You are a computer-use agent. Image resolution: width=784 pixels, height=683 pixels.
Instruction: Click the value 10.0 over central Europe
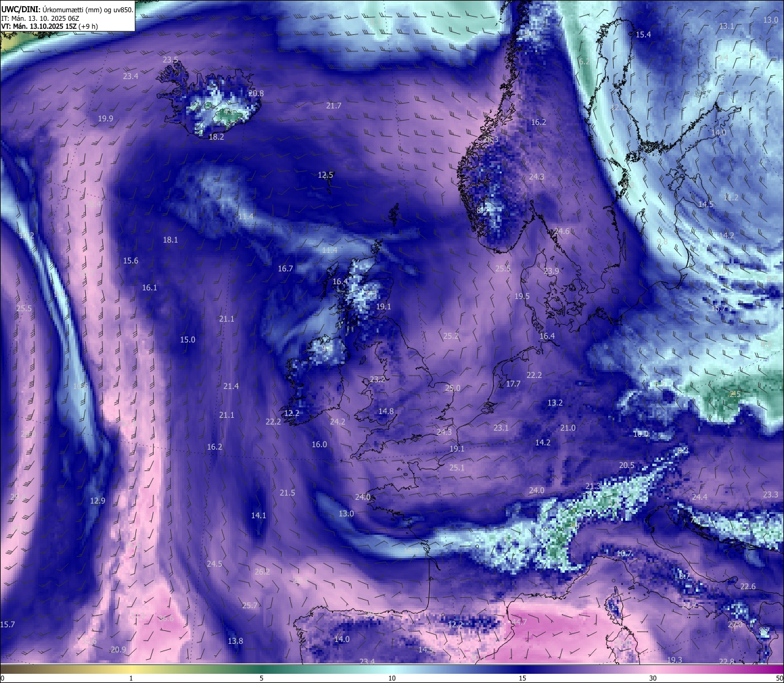point(641,434)
